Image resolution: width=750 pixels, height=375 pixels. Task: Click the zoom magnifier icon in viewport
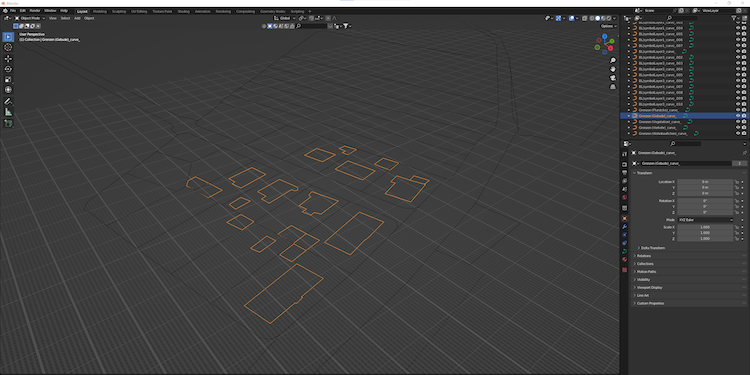[x=613, y=61]
